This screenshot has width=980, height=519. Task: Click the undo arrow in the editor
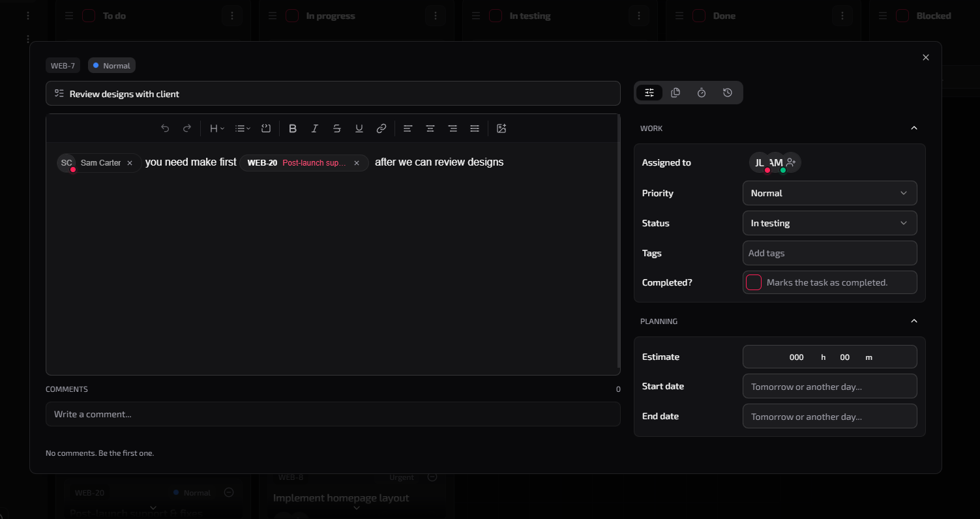click(x=165, y=128)
